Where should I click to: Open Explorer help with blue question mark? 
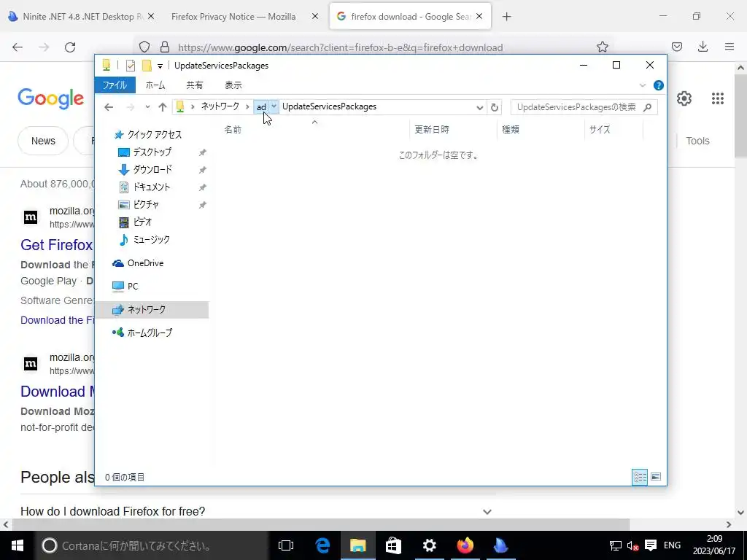[659, 85]
